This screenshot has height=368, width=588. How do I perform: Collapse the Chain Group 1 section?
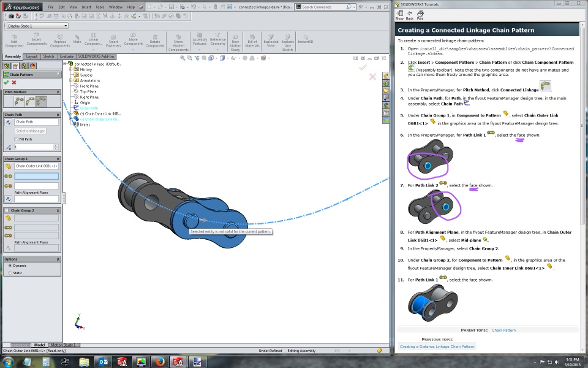[58, 159]
